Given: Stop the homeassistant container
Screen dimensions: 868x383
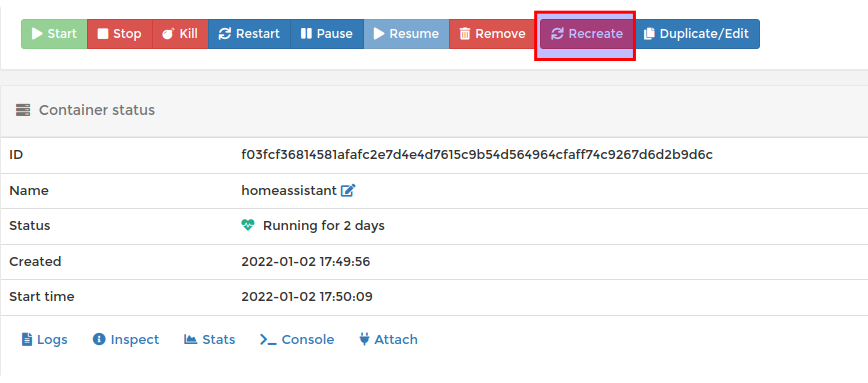Looking at the screenshot, I should click(120, 34).
